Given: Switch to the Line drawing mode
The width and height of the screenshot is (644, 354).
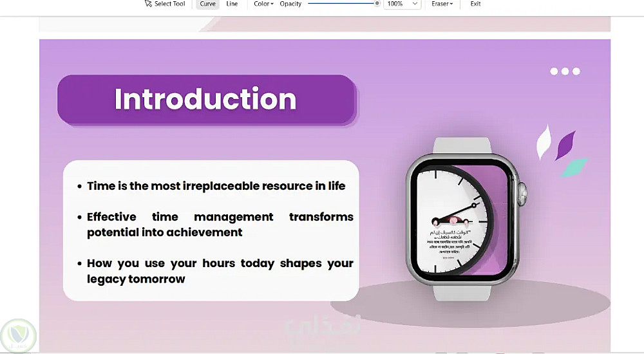Looking at the screenshot, I should (x=232, y=4).
